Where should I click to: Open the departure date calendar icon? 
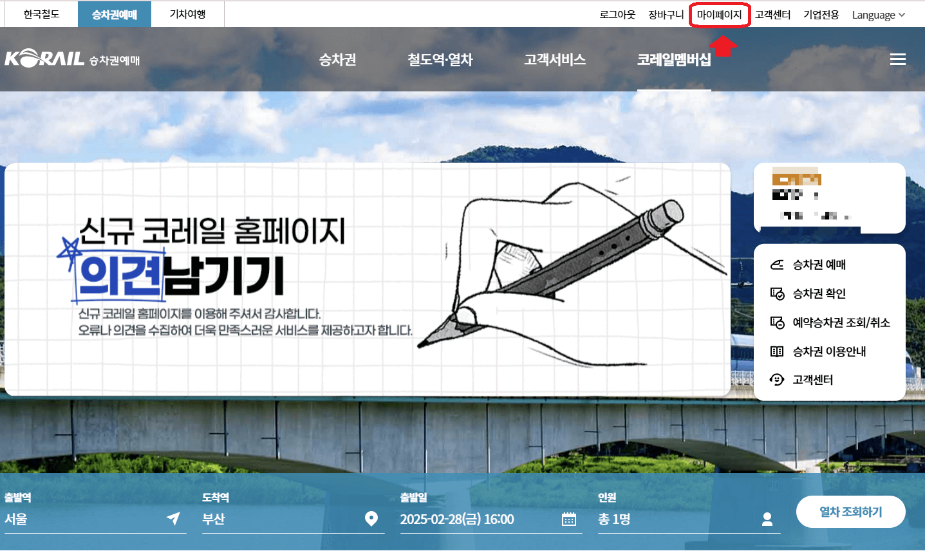tap(569, 519)
